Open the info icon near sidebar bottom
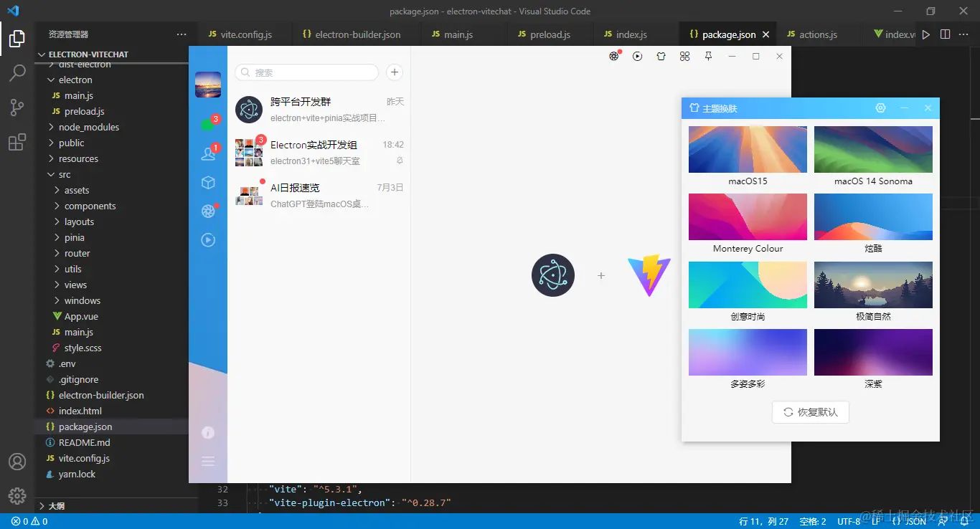This screenshot has height=529, width=980. click(x=208, y=432)
